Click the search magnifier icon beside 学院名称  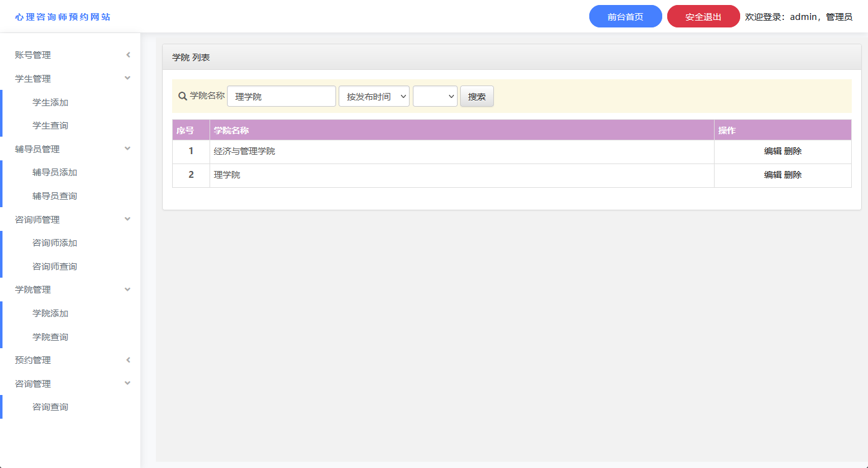pyautogui.click(x=183, y=96)
